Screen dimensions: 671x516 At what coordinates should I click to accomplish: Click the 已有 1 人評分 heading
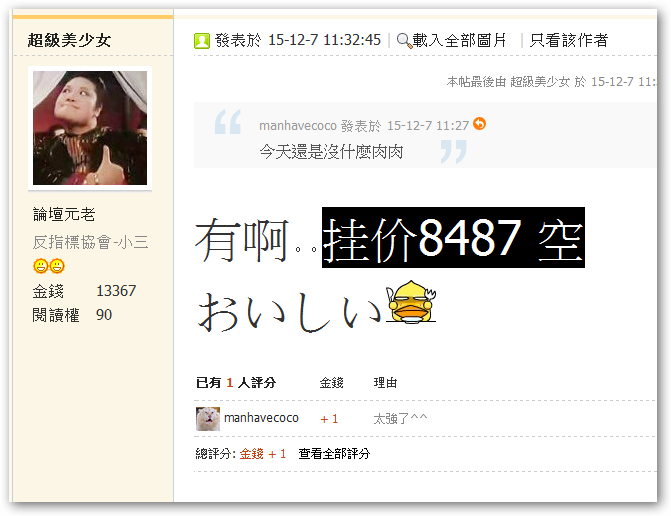[x=236, y=383]
